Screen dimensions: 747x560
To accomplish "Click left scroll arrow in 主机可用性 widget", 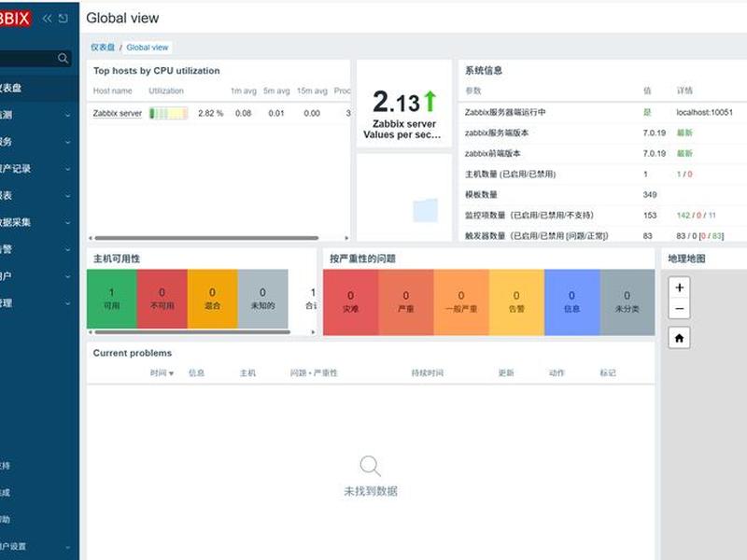I will click(x=90, y=332).
